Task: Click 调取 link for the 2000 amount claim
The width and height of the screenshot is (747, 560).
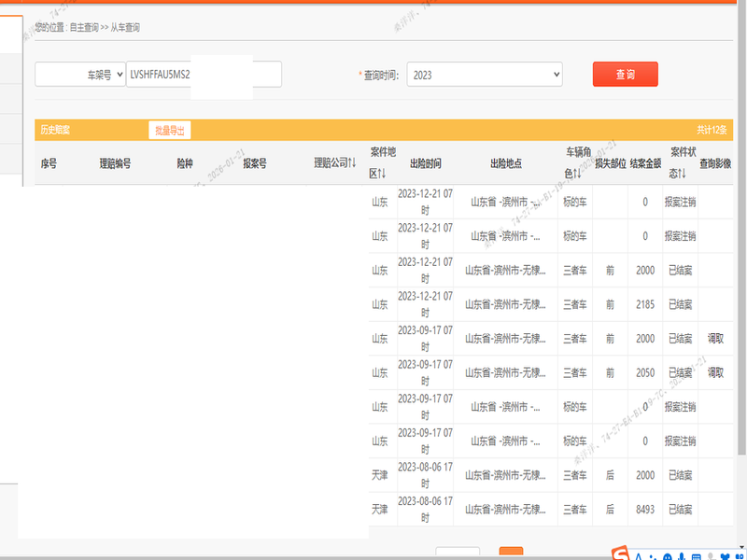Action: pos(714,339)
